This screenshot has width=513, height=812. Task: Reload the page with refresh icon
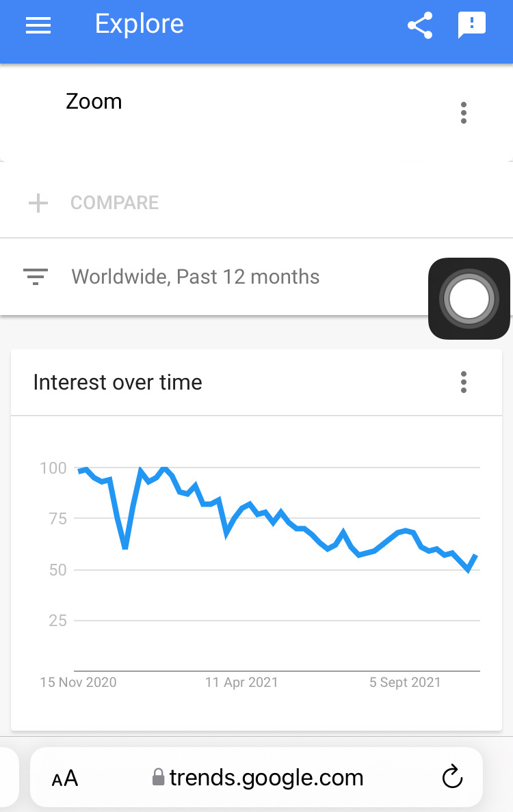point(452,776)
